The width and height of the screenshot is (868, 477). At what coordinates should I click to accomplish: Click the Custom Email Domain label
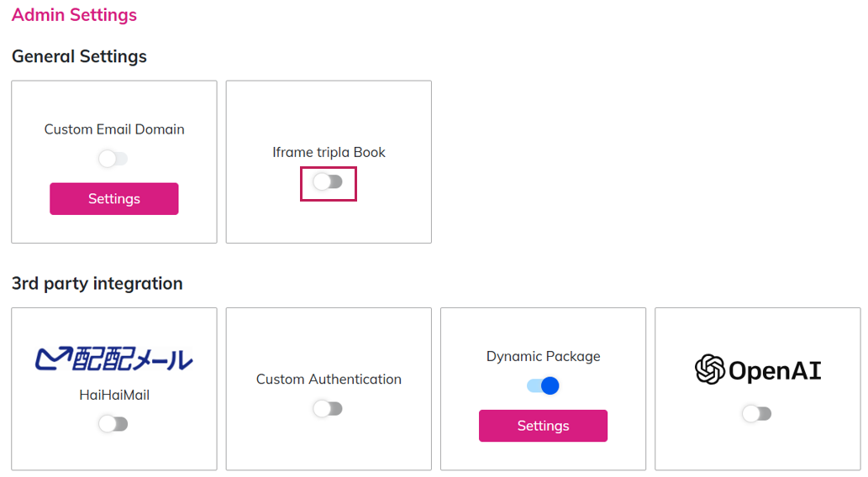(x=114, y=129)
